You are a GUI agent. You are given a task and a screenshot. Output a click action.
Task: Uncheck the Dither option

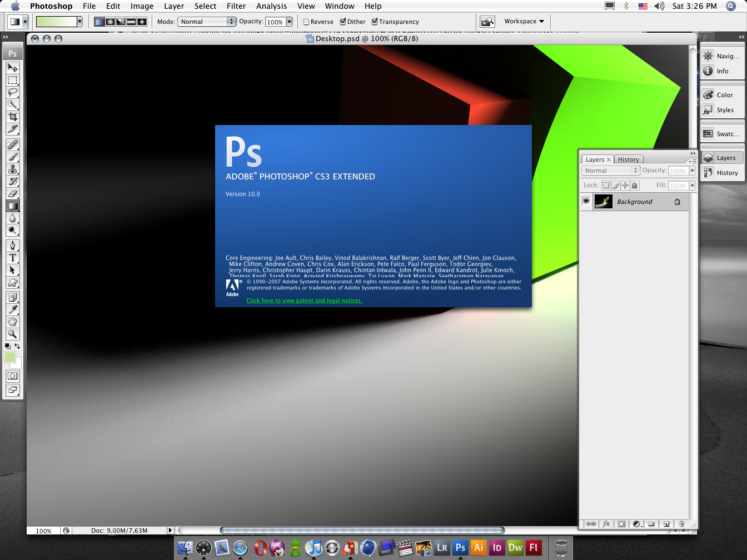[x=343, y=22]
